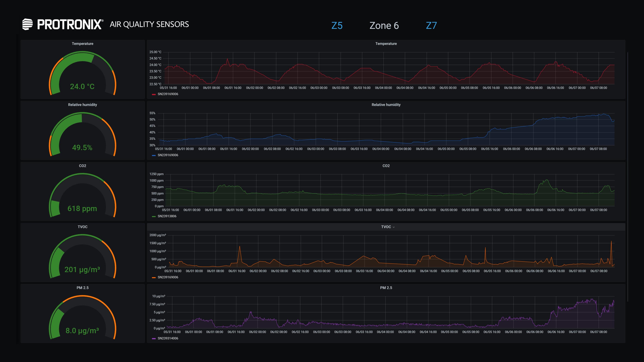Click the PM 2.5 gauge value 8.0 µg/m³
The image size is (644, 362).
82,331
